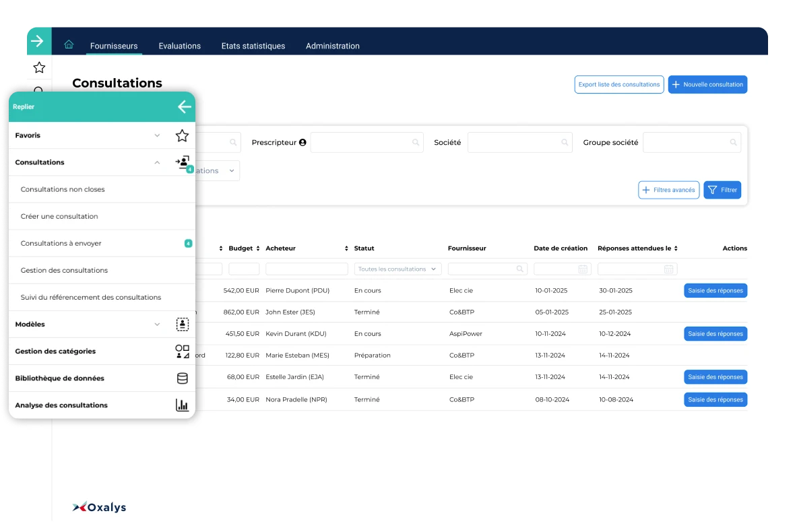Switch to the Evaluations tab

pyautogui.click(x=179, y=46)
